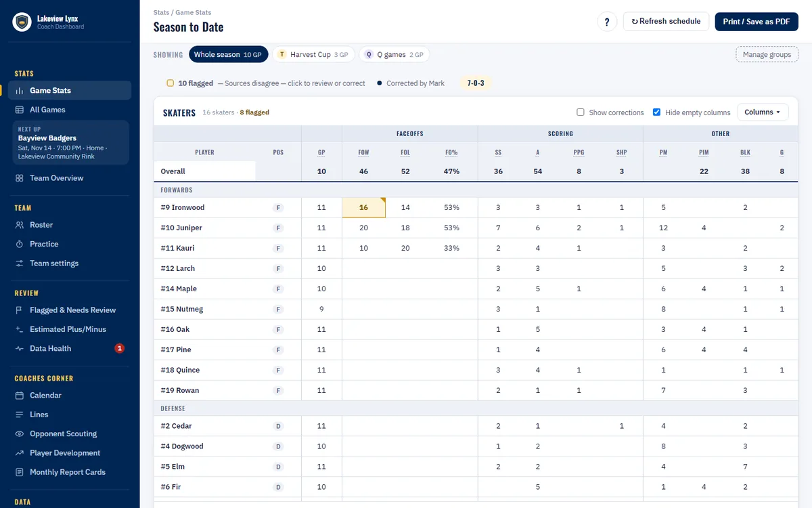Uncheck Hide empty columns
The width and height of the screenshot is (812, 508).
656,112
